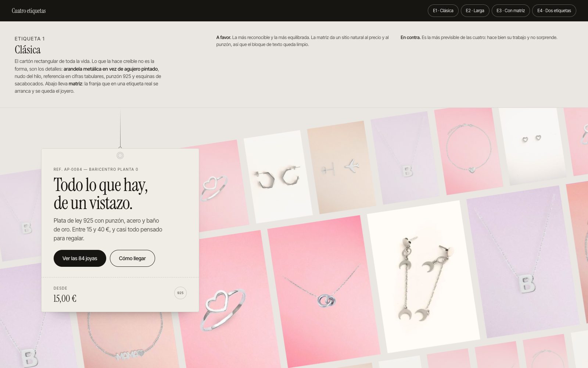
Task: Open the heart bracelet photo
Action: [468, 151]
